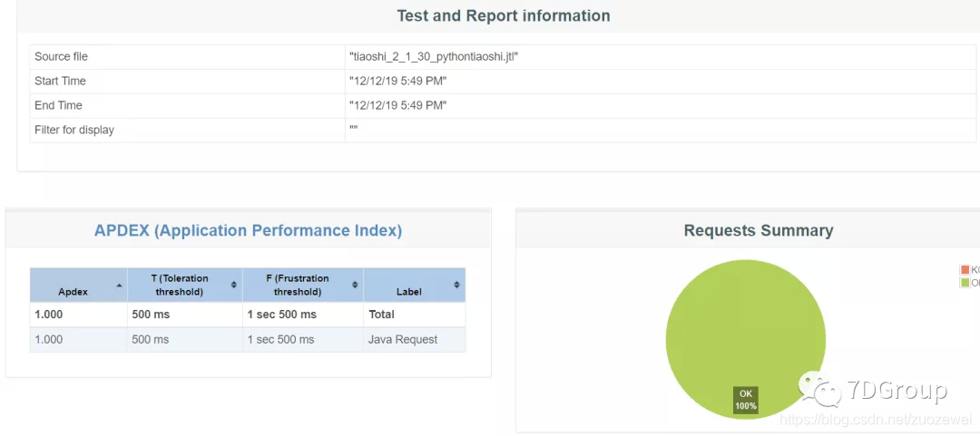Select the tiaoshi_2_1_30_pythontiaoshi.jtl file name
This screenshot has height=436, width=980.
(434, 57)
